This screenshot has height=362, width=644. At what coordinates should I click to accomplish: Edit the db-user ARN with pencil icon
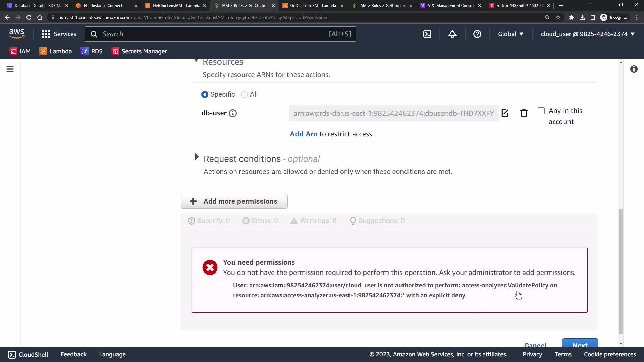pyautogui.click(x=505, y=113)
